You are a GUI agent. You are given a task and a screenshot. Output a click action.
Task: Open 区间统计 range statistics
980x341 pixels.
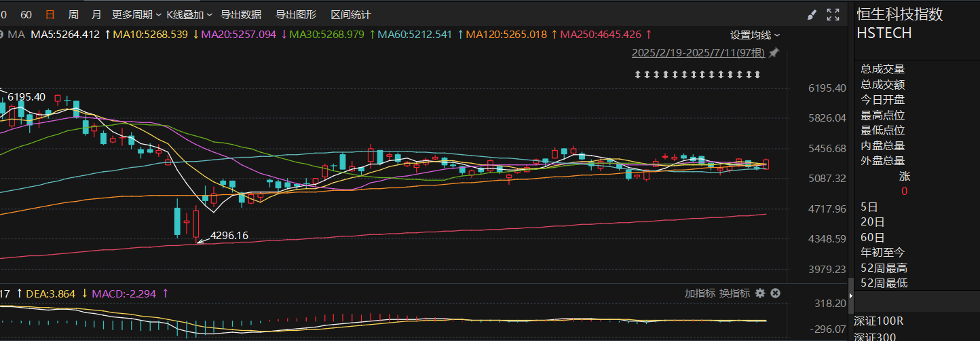point(351,14)
